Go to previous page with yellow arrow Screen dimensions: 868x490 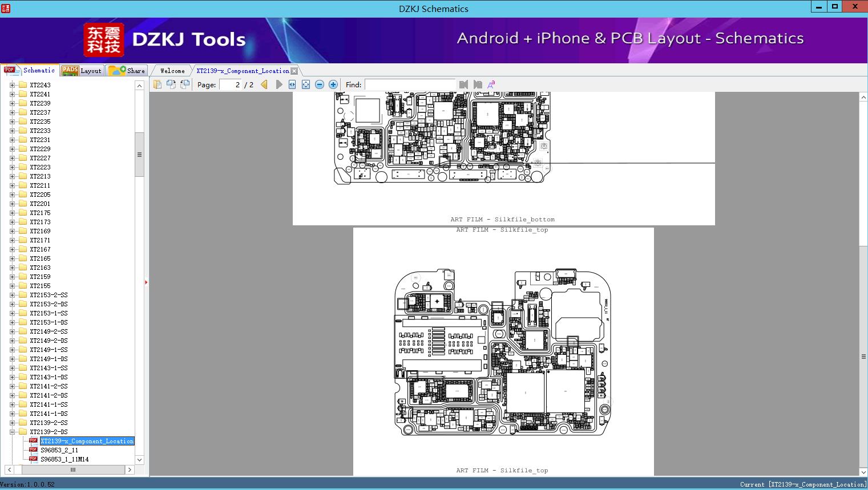pos(264,84)
